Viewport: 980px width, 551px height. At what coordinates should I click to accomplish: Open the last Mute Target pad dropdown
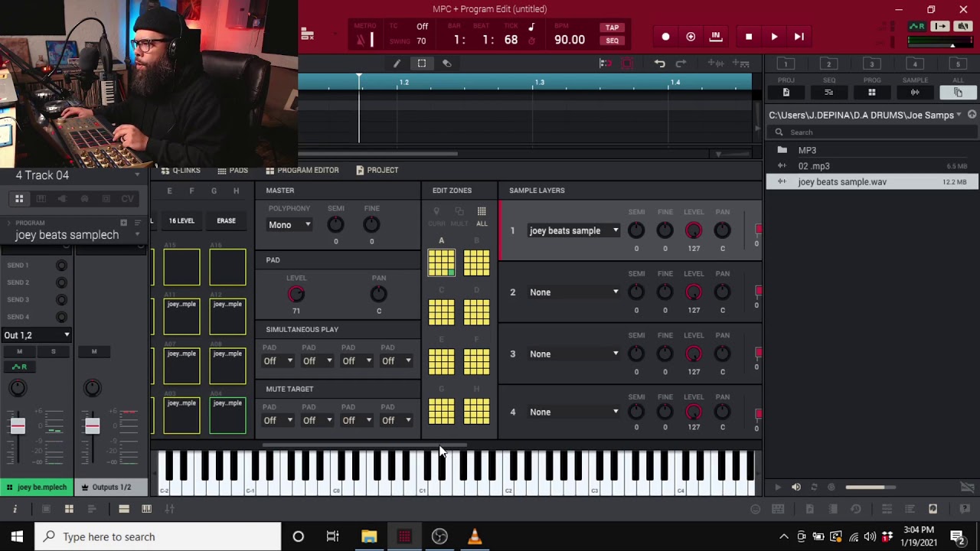pyautogui.click(x=397, y=420)
